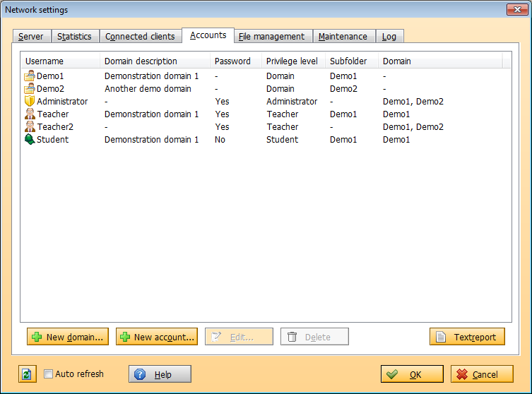The width and height of the screenshot is (532, 394).
Task: Open Help for network settings
Action: [x=160, y=374]
